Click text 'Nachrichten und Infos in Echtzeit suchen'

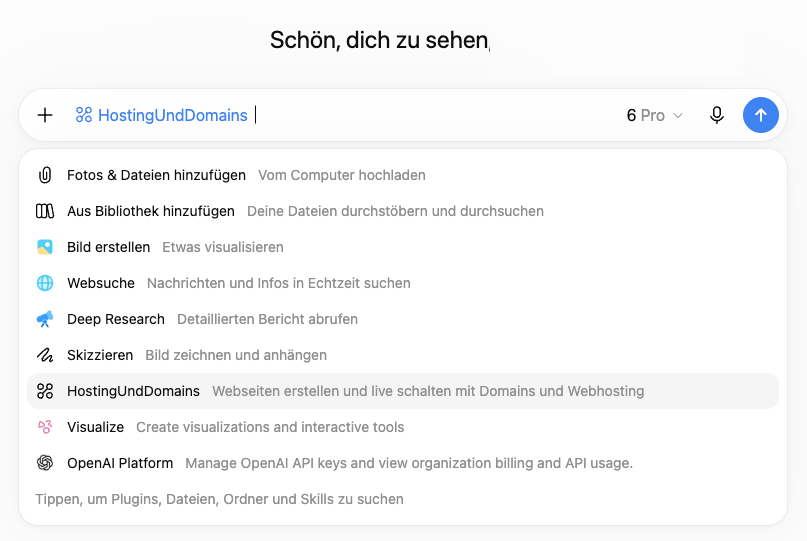[x=278, y=283]
